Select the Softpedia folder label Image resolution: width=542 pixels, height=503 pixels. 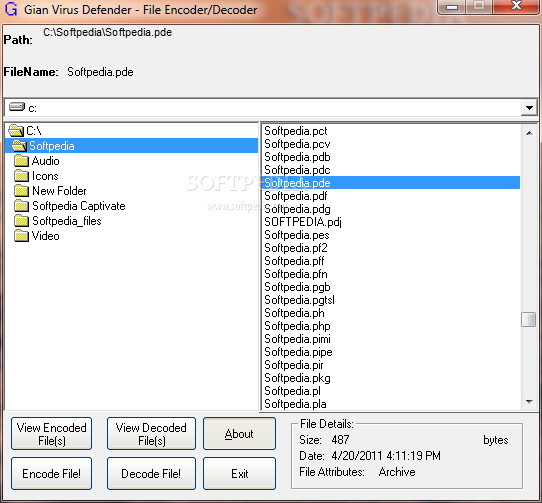52,146
